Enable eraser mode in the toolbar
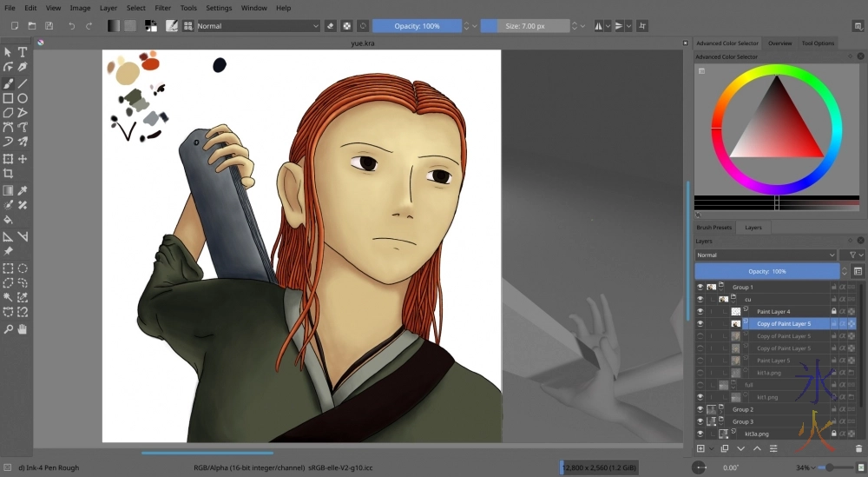This screenshot has height=477, width=868. (x=330, y=26)
